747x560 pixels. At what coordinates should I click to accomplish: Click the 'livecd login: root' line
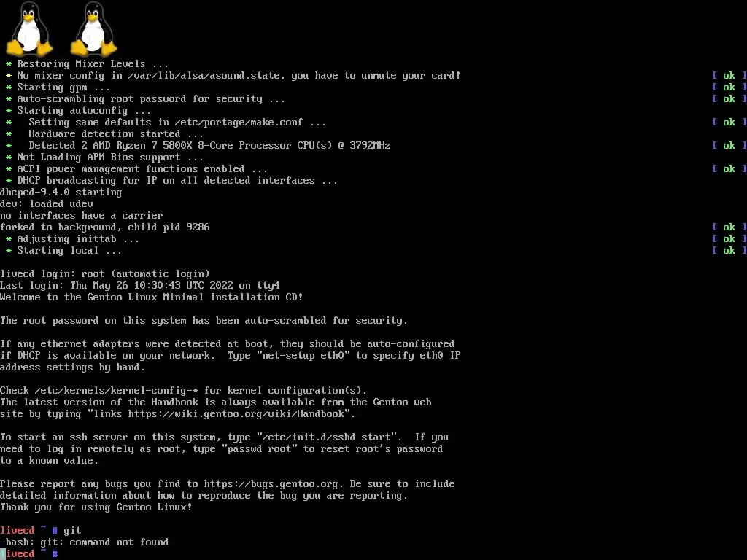(x=105, y=274)
